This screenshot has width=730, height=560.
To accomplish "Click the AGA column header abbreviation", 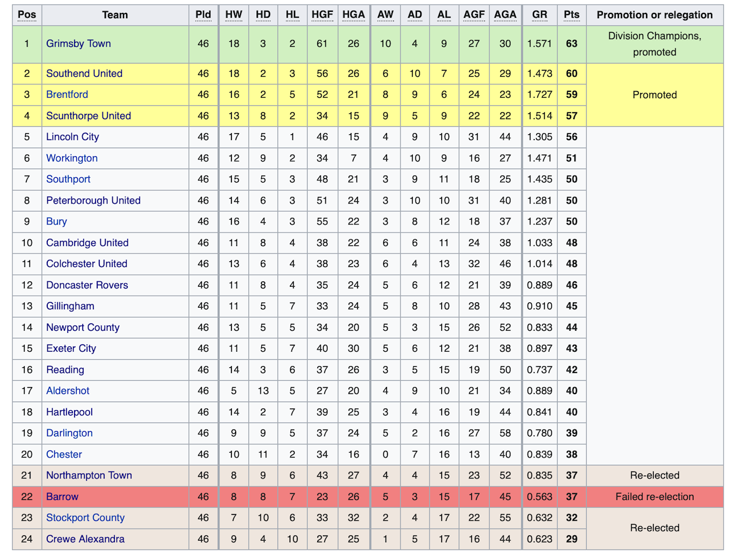I will click(505, 15).
